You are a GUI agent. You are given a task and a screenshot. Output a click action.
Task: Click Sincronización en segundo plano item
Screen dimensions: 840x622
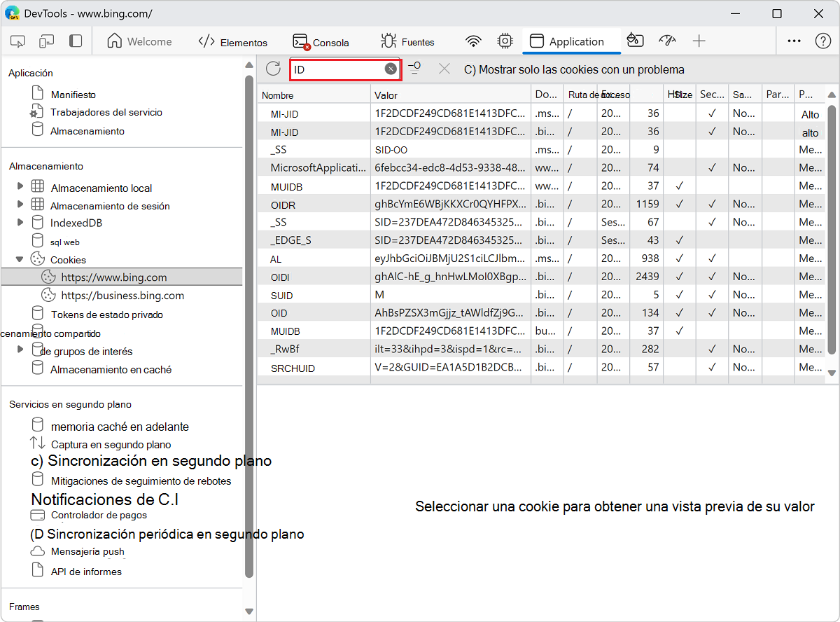[151, 461]
